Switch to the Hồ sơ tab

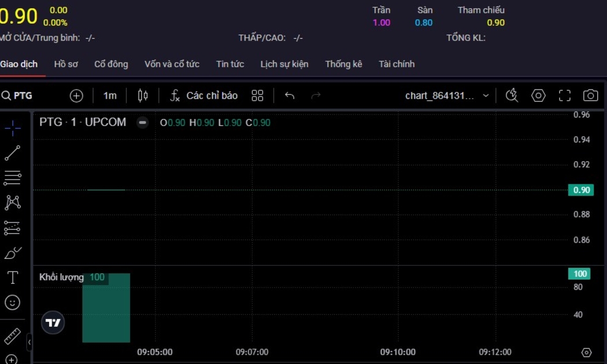click(x=66, y=64)
